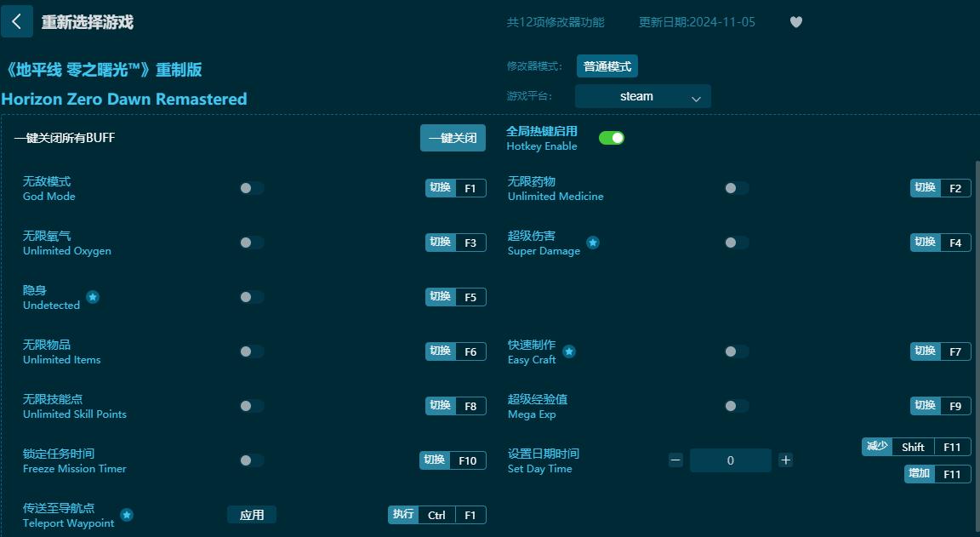The image size is (980, 537).
Task: Click the F9 hotkey for Mega Exp
Action: pos(955,406)
